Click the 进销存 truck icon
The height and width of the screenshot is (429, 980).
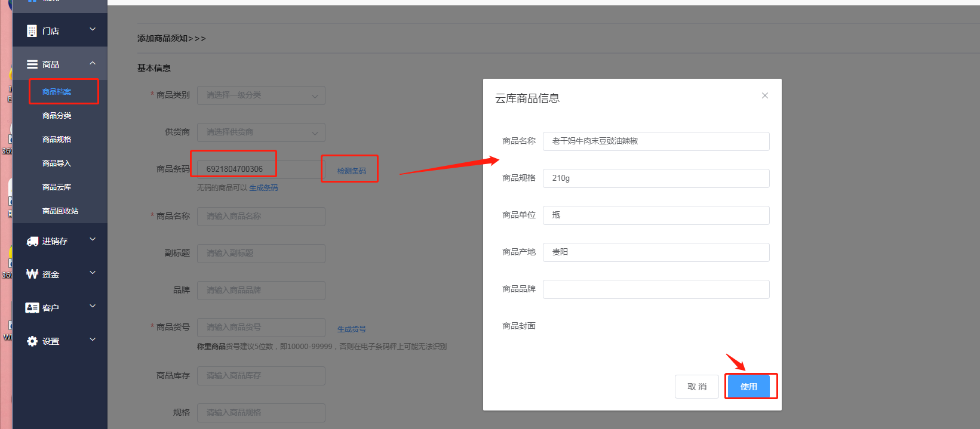coord(32,241)
